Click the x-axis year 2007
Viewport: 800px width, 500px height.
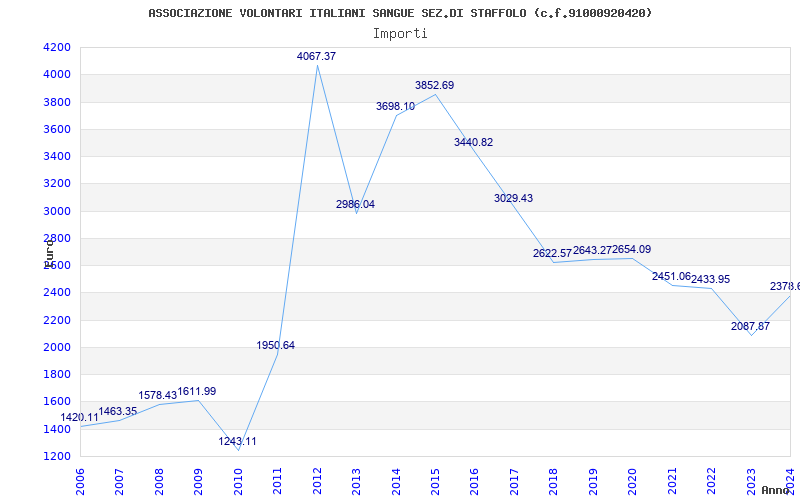point(119,482)
